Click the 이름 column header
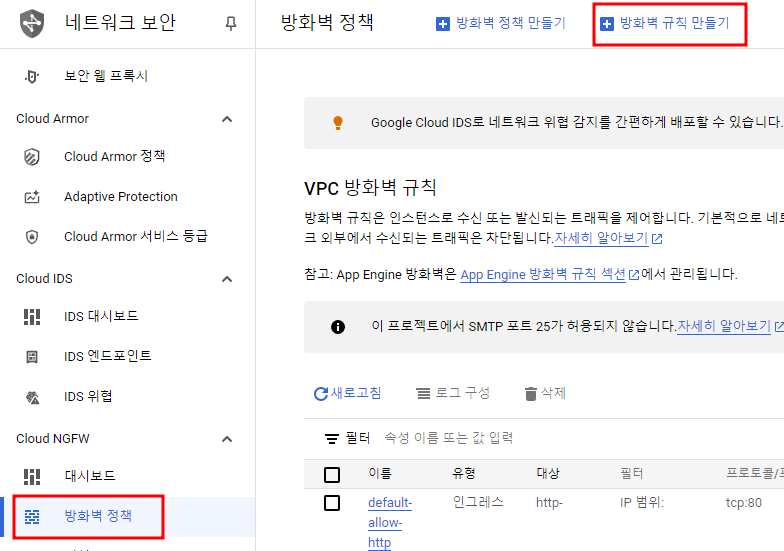Screen dimensions: 784x551 380,474
